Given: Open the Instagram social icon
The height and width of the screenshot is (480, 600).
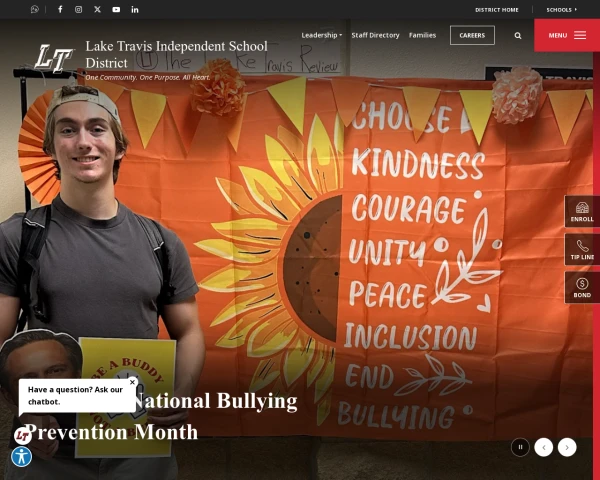Looking at the screenshot, I should (x=78, y=9).
